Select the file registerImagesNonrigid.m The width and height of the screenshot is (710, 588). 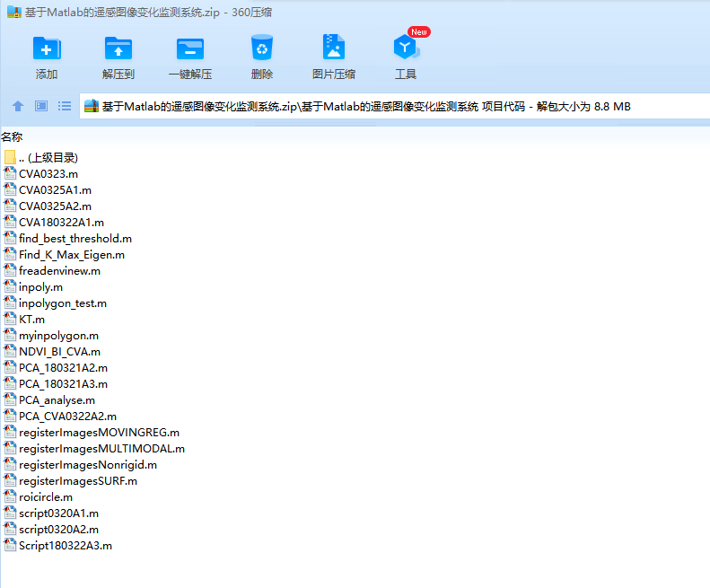point(88,465)
